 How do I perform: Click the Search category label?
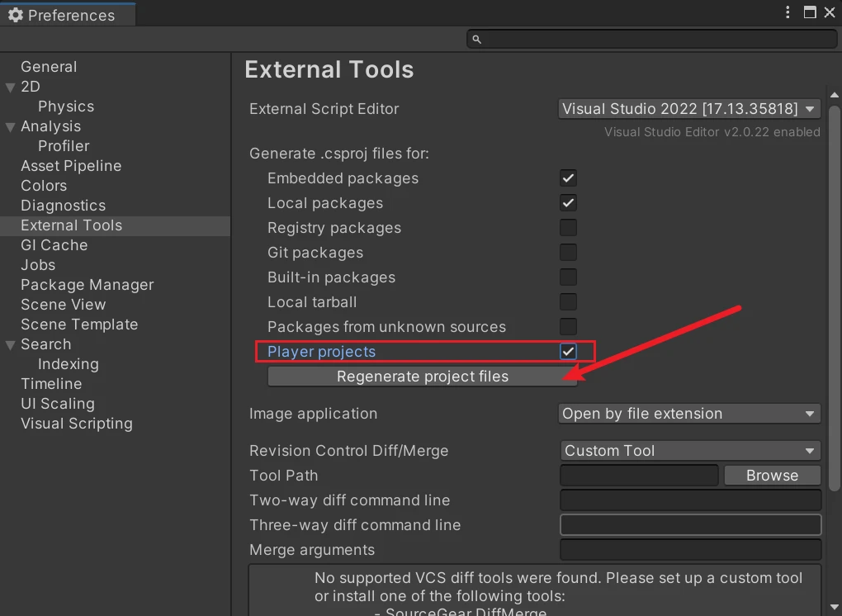(46, 344)
